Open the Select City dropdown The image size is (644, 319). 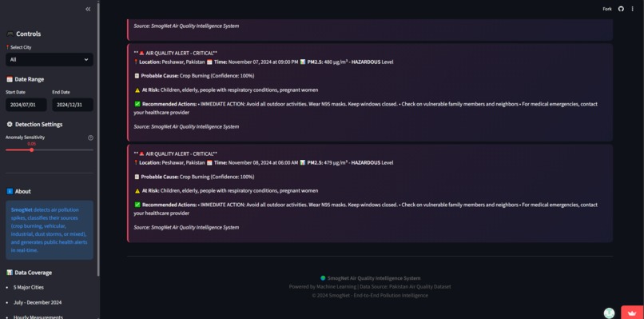click(50, 60)
